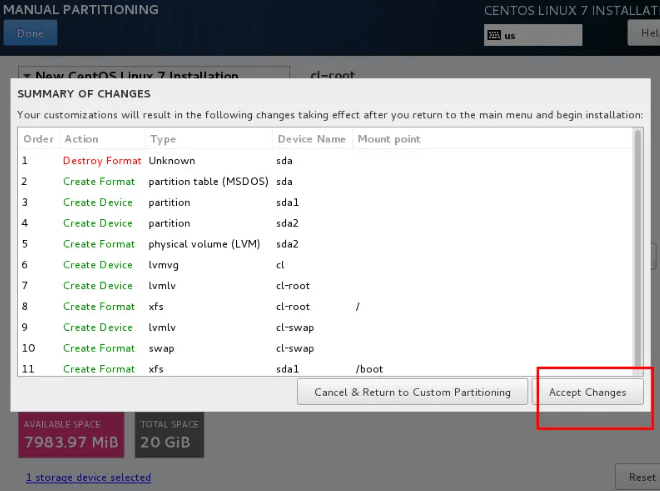Click the keyboard icon beside us
Image resolution: width=660 pixels, height=491 pixels.
(494, 35)
